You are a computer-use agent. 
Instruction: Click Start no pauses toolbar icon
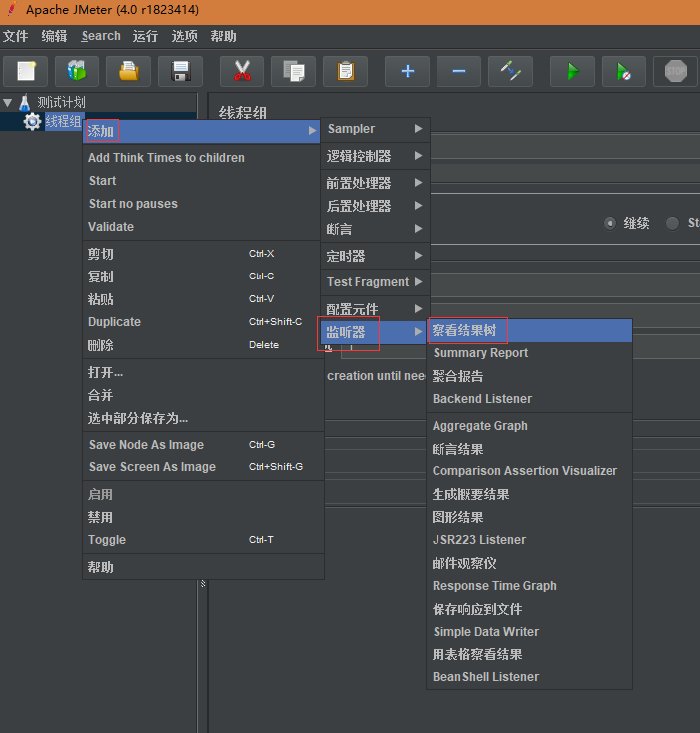[x=624, y=71]
